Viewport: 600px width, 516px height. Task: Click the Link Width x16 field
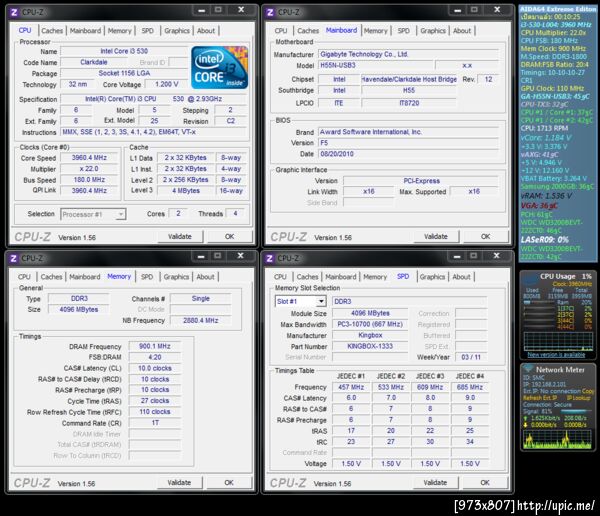368,191
